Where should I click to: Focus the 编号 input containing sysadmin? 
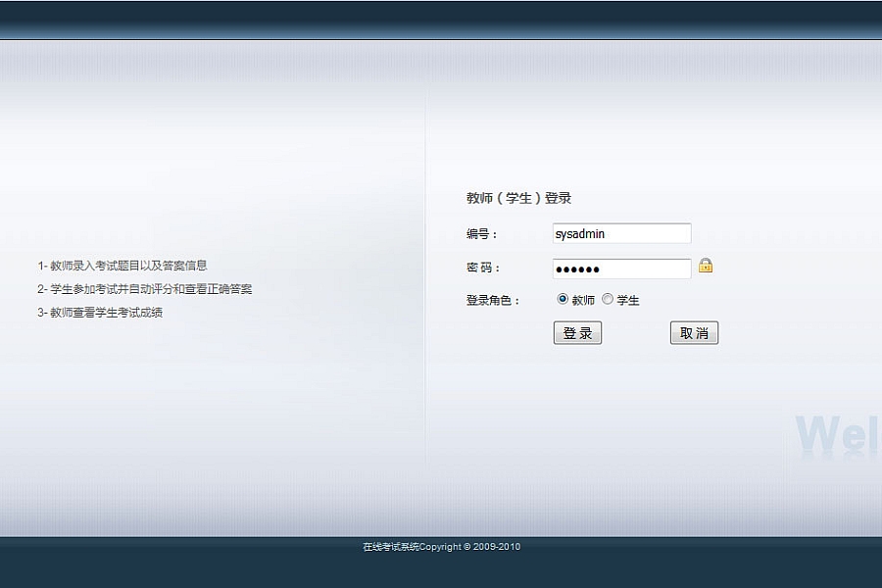click(x=621, y=233)
